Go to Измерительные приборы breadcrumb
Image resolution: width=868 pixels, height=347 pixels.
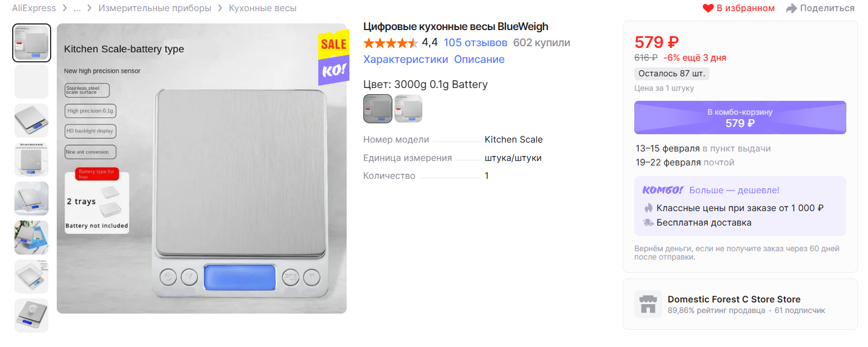155,8
